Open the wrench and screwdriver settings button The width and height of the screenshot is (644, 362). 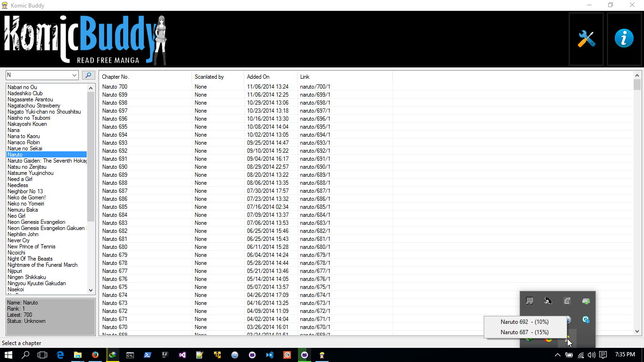586,39
